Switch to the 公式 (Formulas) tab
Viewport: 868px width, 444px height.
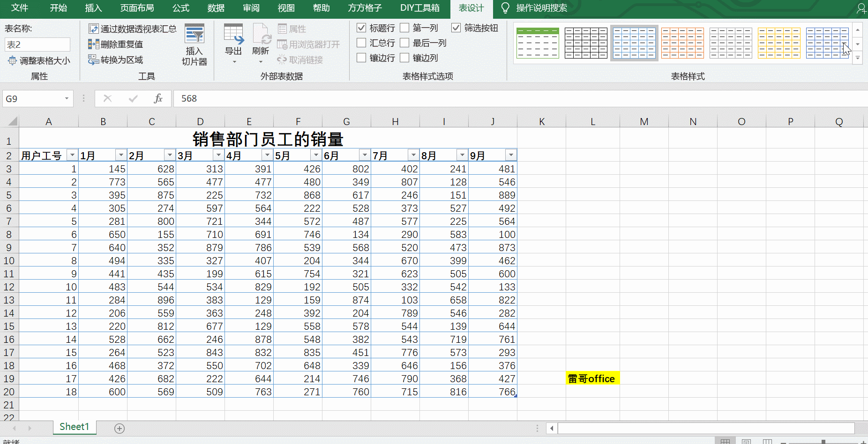pos(181,8)
